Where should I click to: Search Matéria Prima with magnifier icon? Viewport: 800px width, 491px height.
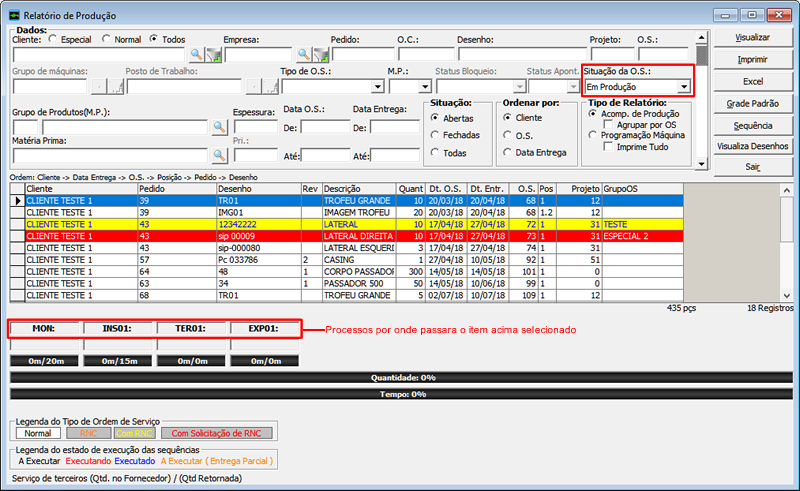pos(219,155)
